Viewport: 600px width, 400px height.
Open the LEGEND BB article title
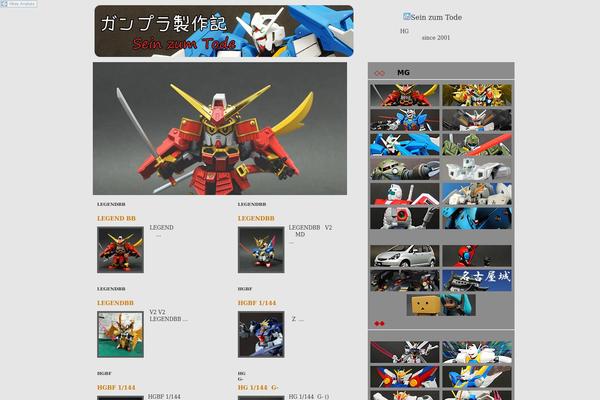116,218
